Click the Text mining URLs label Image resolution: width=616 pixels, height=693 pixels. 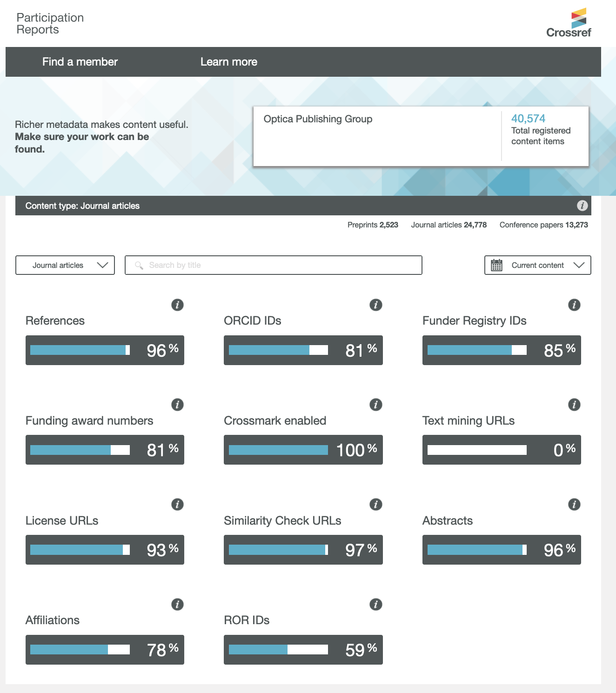coord(469,421)
